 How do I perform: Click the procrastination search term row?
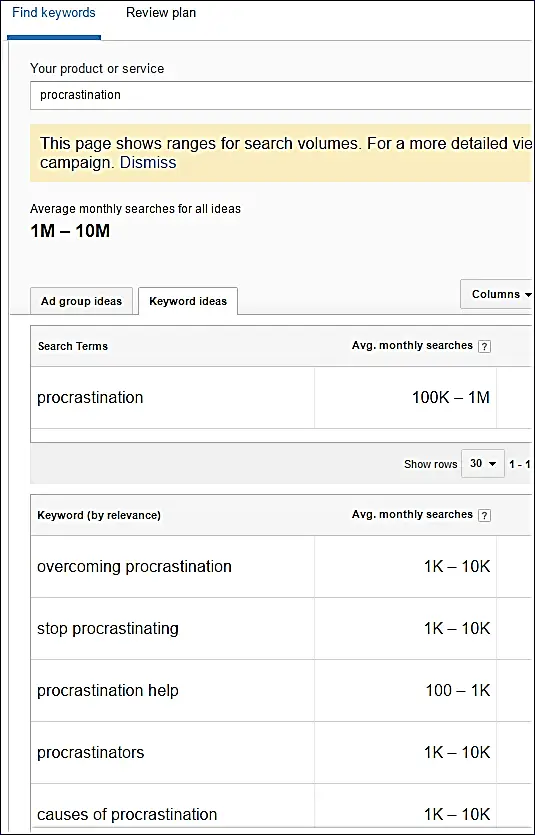pos(281,398)
